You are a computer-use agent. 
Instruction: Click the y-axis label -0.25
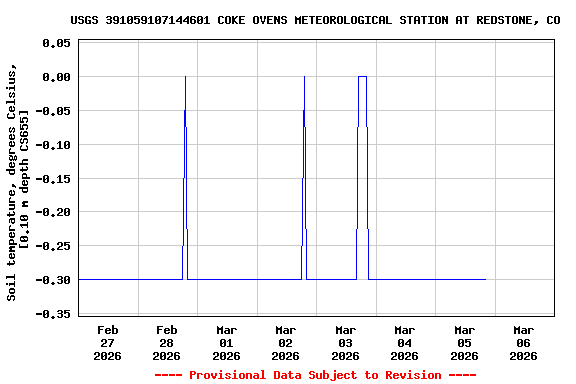pos(53,245)
